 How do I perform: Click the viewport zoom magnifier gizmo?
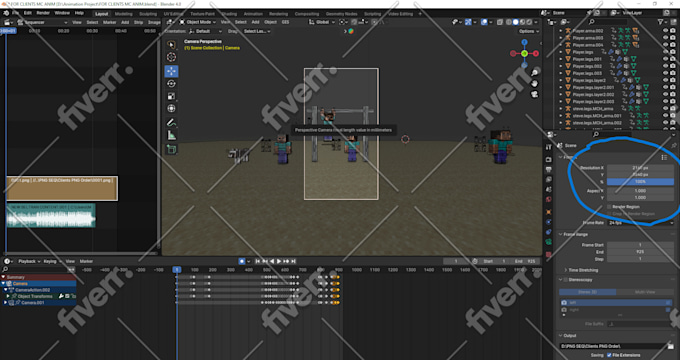coord(535,73)
